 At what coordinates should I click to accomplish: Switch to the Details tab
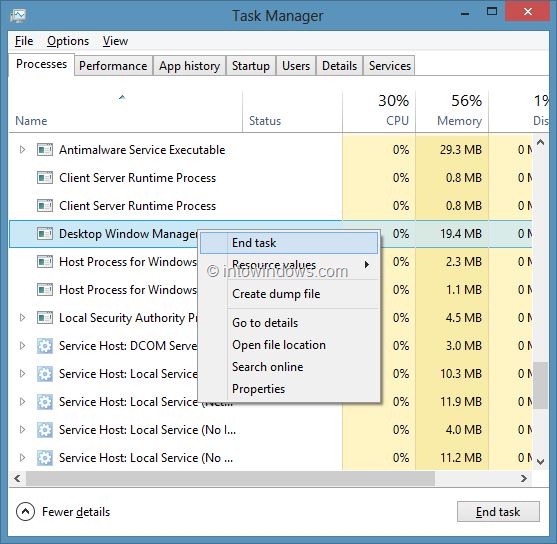339,66
